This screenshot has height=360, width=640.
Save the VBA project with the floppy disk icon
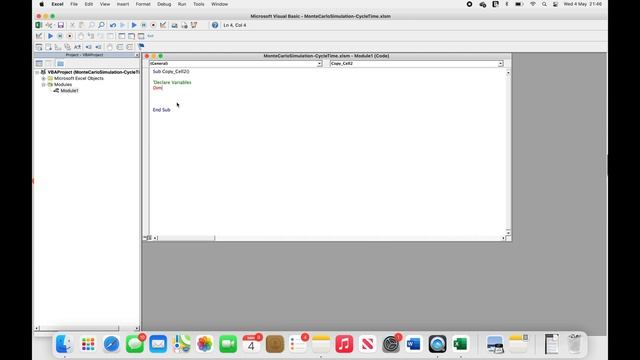click(x=60, y=25)
